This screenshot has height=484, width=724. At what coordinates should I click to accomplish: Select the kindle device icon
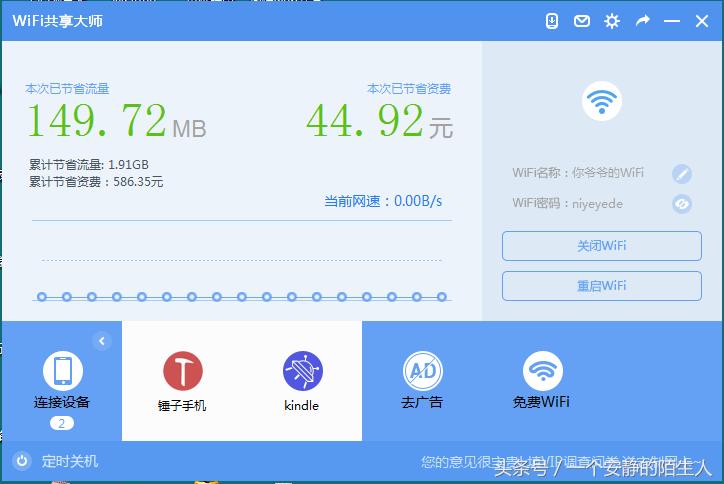pos(303,371)
